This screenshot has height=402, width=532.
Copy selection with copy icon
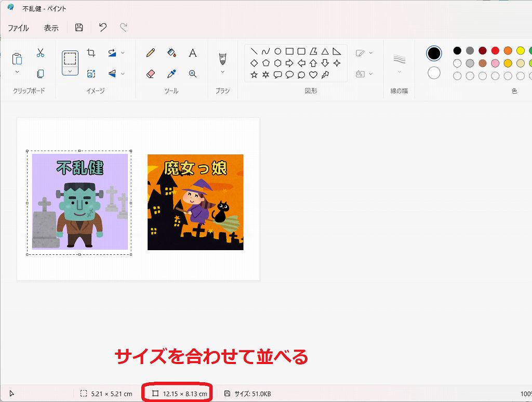(x=41, y=74)
